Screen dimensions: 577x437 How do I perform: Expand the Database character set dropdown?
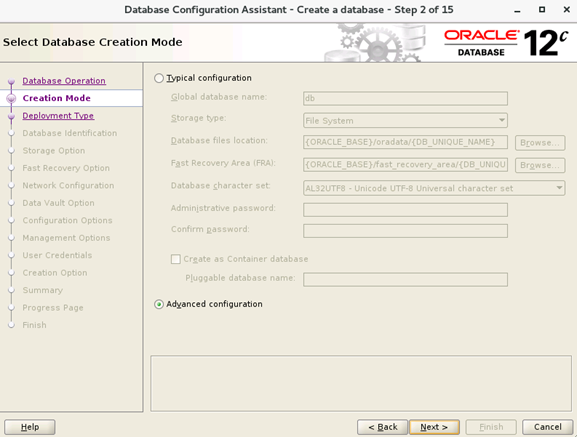tap(434, 188)
